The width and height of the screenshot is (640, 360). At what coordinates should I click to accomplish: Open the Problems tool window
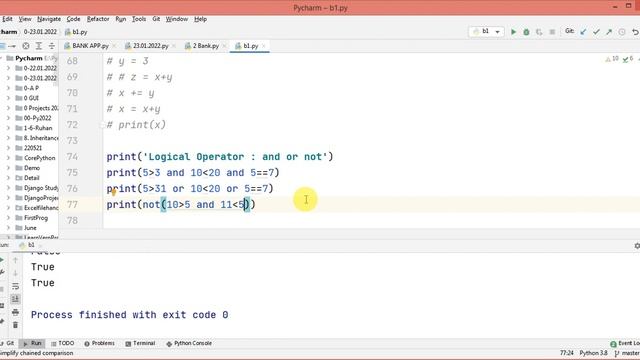99,343
